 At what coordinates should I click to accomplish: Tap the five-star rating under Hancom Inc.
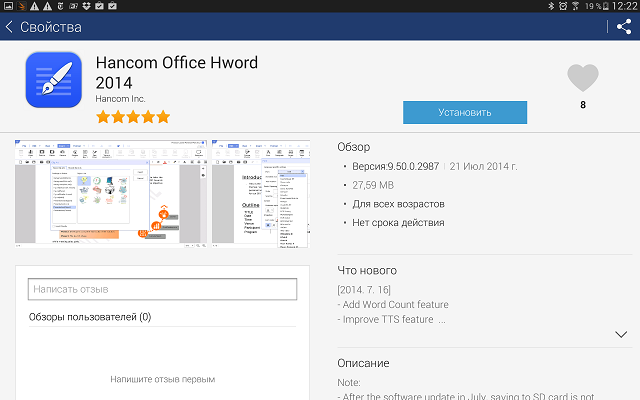[133, 117]
